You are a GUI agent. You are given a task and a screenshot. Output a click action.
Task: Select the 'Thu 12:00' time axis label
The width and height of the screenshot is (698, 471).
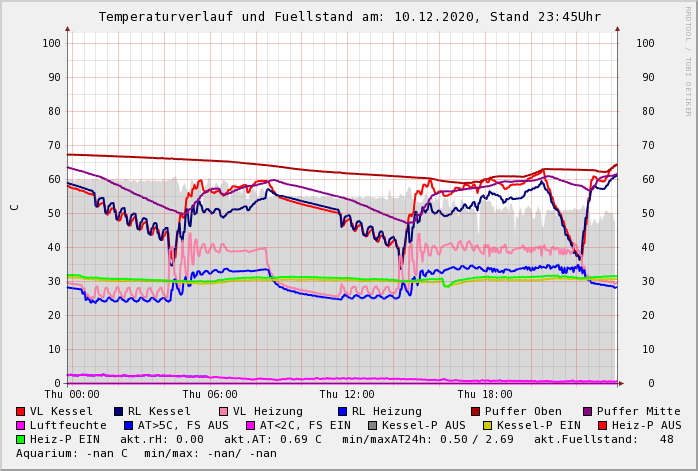point(347,394)
